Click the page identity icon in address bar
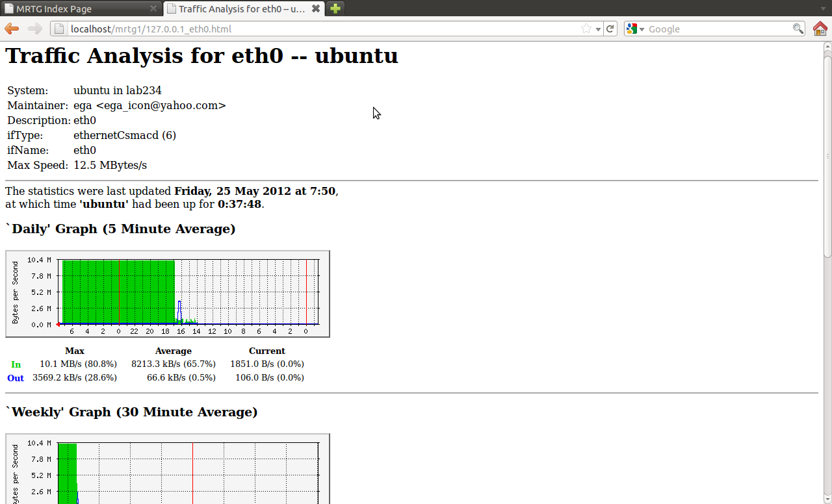 pos(58,29)
